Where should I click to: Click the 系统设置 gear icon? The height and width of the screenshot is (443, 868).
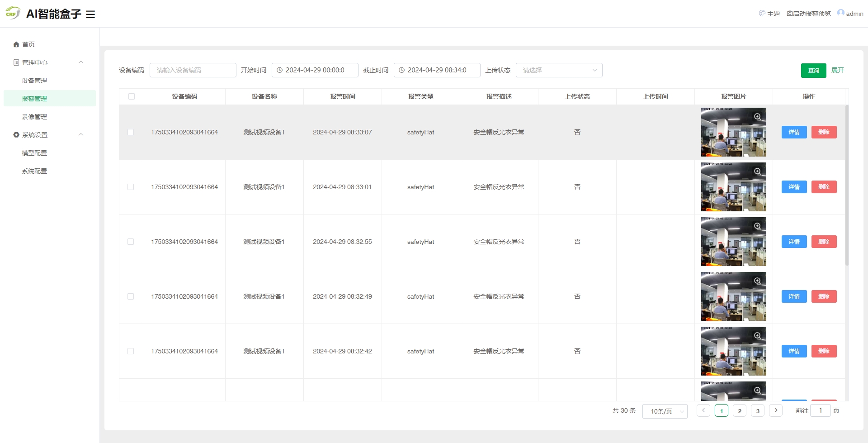tap(16, 135)
